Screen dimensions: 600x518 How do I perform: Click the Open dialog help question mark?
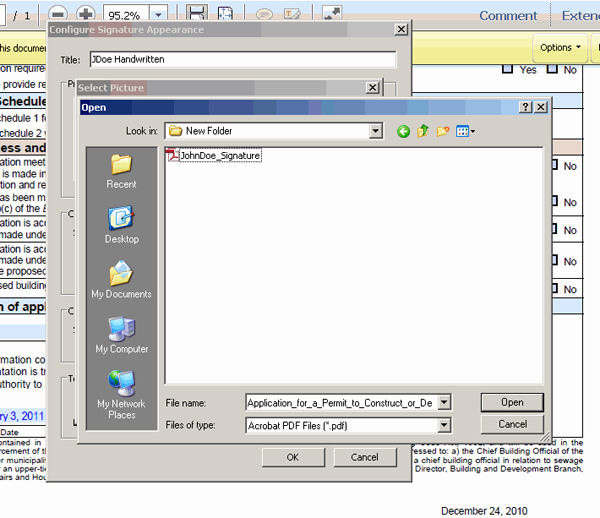525,107
